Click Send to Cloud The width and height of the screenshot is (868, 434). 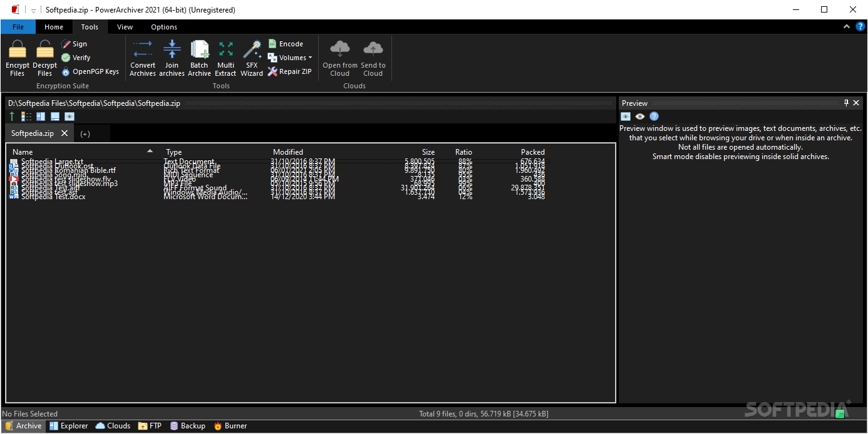click(373, 58)
